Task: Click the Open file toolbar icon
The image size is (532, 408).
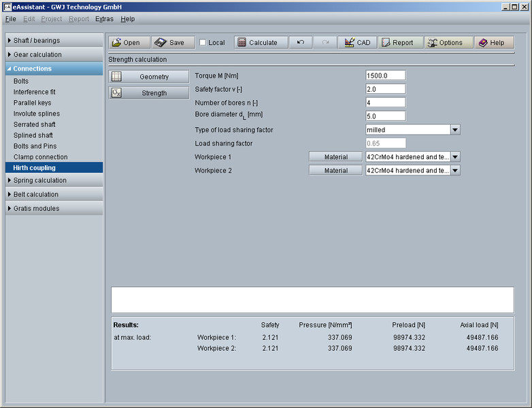Action: pyautogui.click(x=116, y=43)
